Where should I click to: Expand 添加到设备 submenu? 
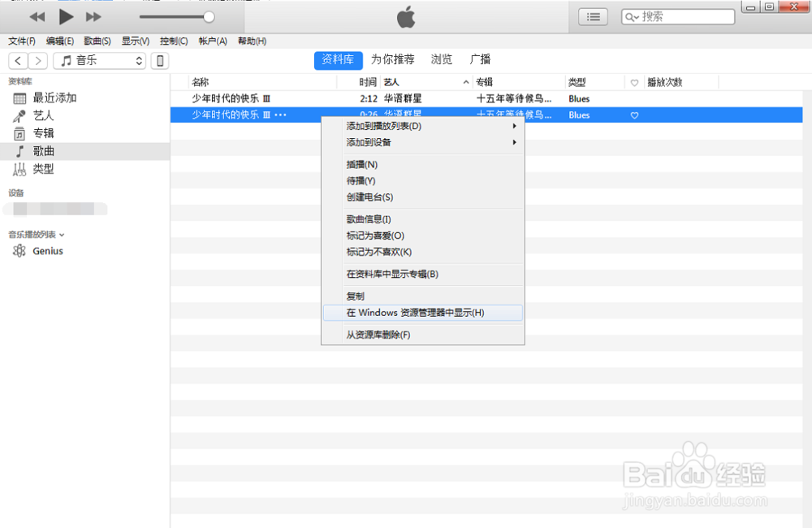[423, 142]
